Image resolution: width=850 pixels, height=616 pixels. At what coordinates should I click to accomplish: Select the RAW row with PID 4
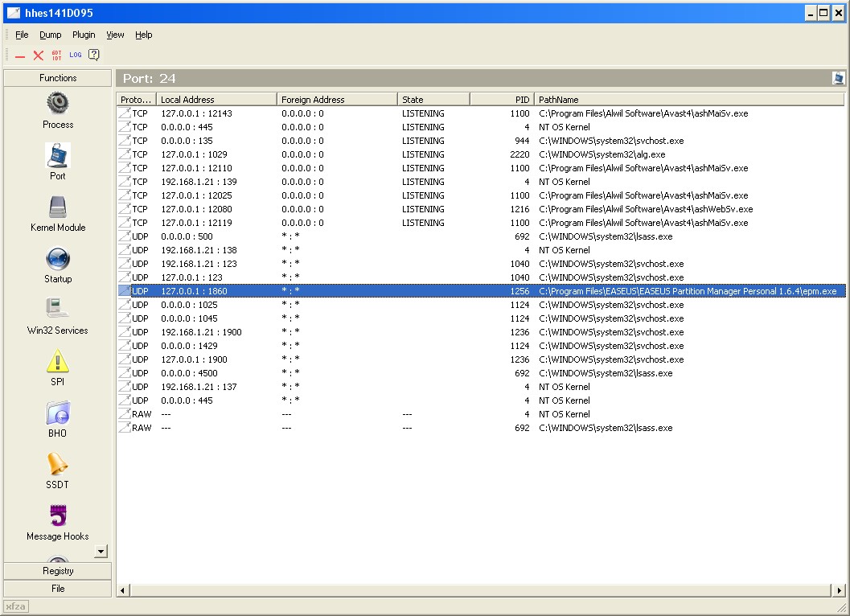(x=482, y=414)
